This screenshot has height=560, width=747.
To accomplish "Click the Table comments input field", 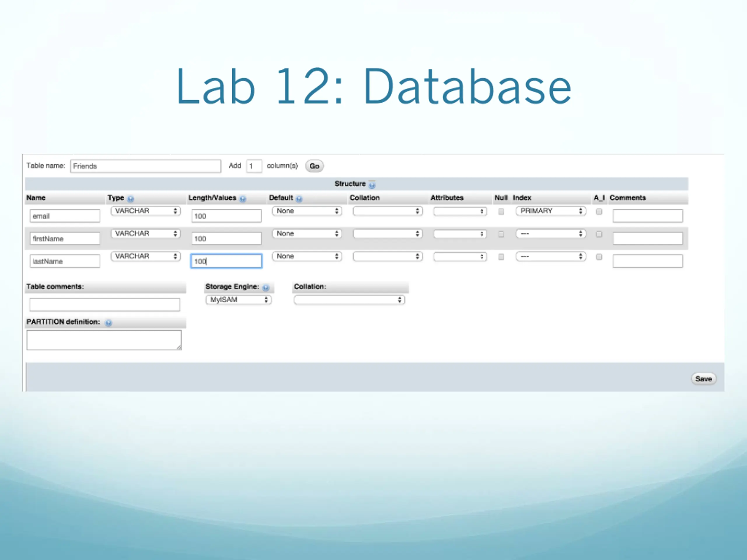I will click(x=105, y=305).
